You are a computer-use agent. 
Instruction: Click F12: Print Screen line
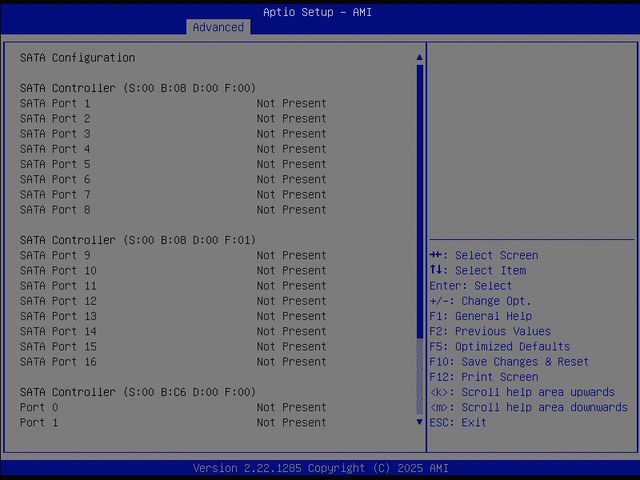(484, 377)
